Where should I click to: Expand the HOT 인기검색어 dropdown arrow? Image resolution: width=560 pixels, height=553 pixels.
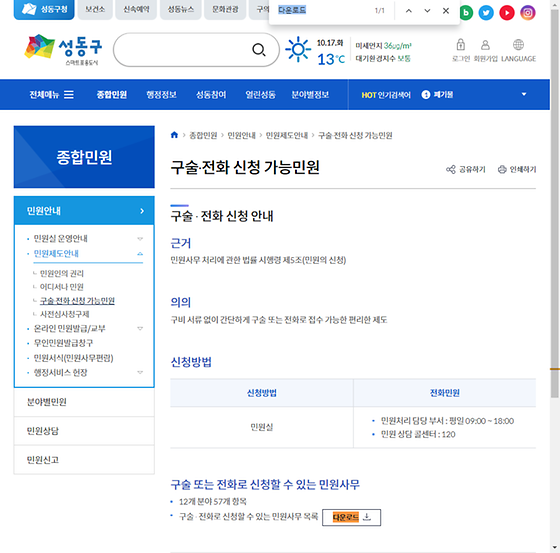coord(524,94)
